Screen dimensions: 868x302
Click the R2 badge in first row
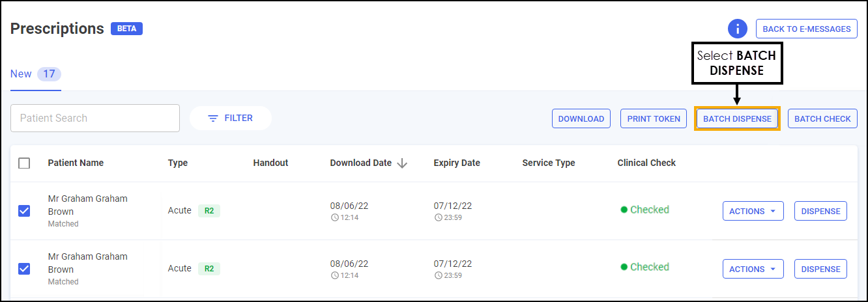click(x=209, y=211)
